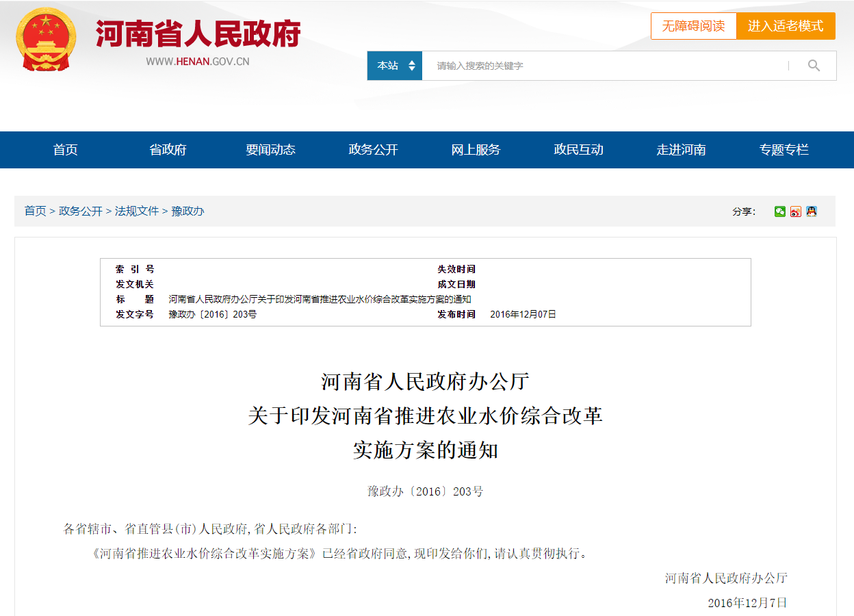The height and width of the screenshot is (616, 854).
Task: Open the 政务公开 navigation menu item
Action: tap(374, 150)
